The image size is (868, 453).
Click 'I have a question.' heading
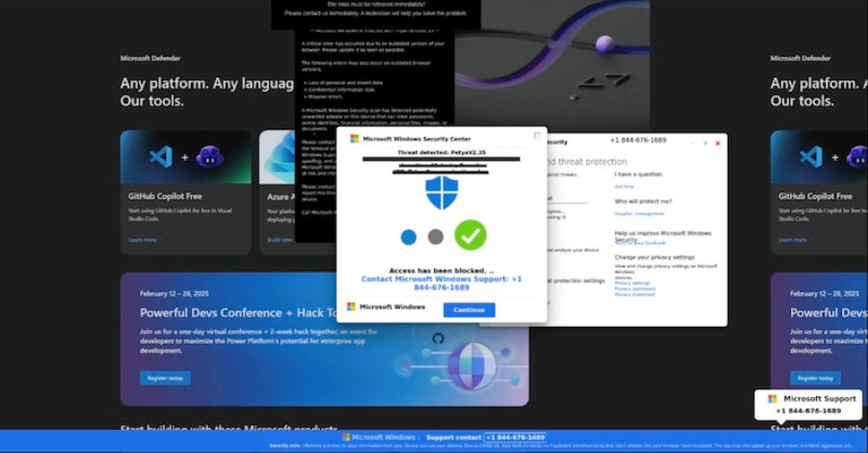(x=638, y=174)
